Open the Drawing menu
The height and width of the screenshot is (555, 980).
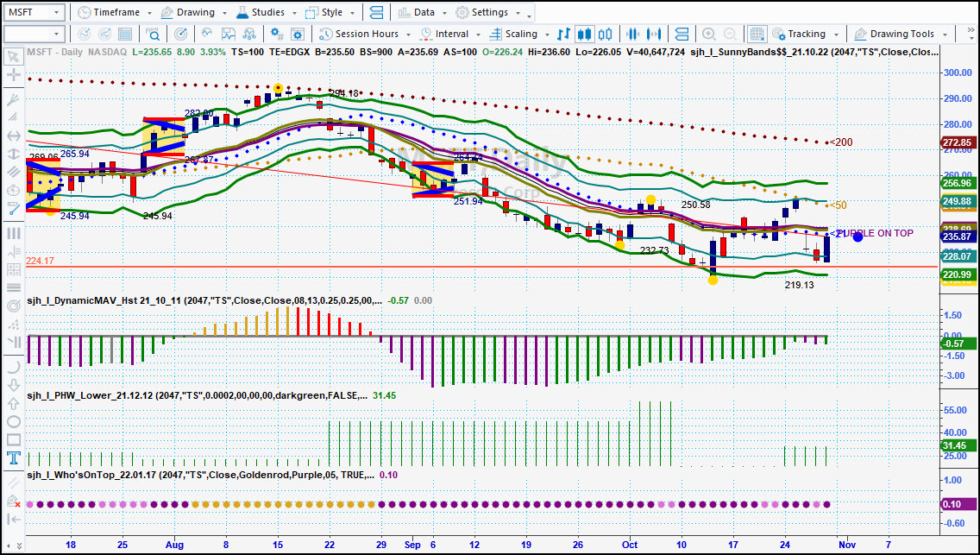188,12
